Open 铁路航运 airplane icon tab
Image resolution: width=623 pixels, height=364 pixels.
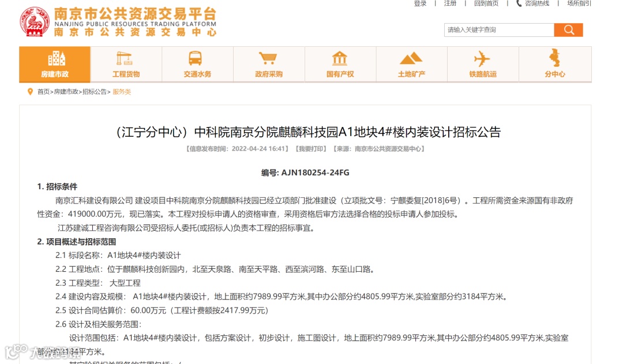tap(483, 64)
